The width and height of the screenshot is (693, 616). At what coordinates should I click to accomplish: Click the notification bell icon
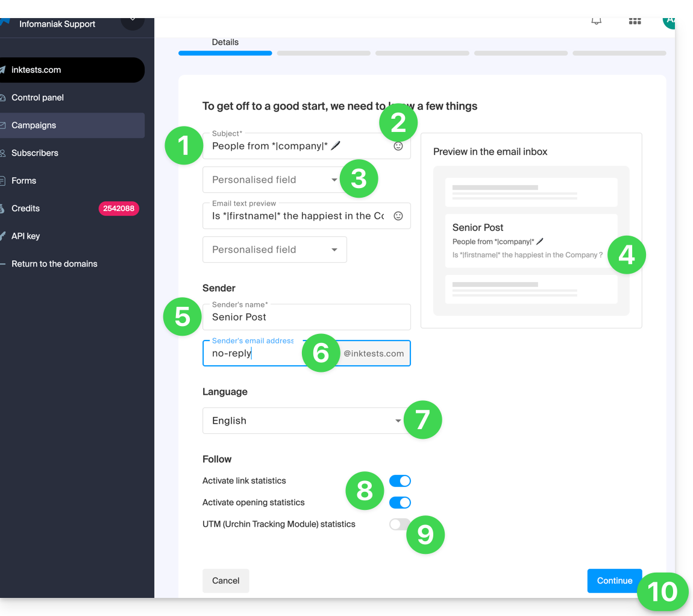point(596,21)
